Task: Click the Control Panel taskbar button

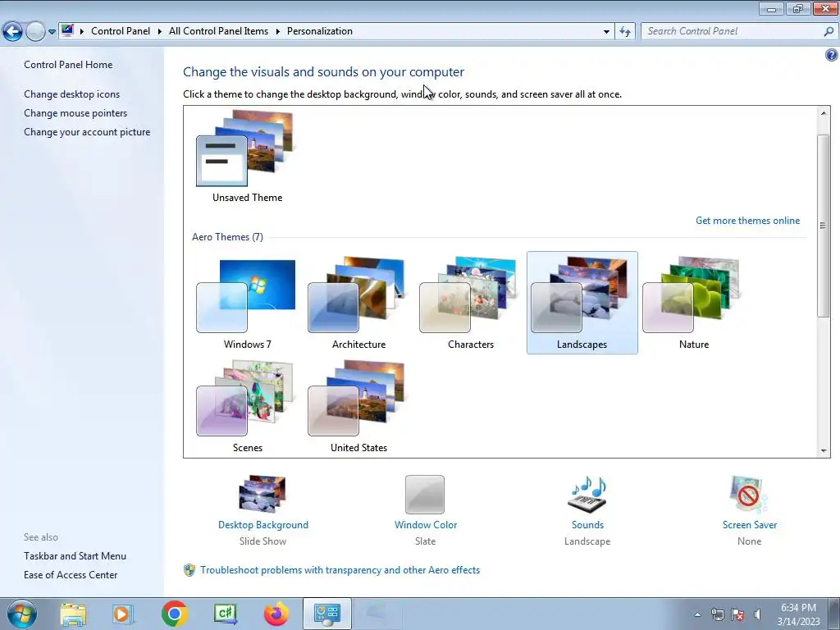Action: coord(327,614)
